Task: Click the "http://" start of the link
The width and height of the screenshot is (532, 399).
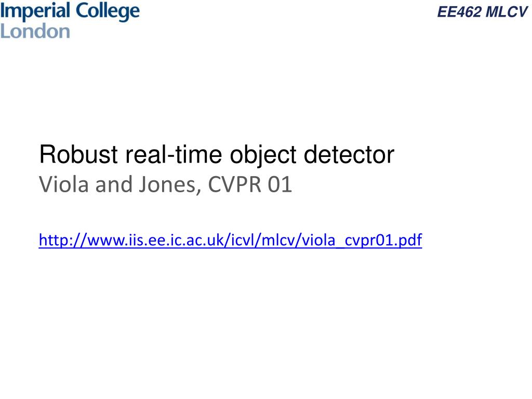Action: 63,240
